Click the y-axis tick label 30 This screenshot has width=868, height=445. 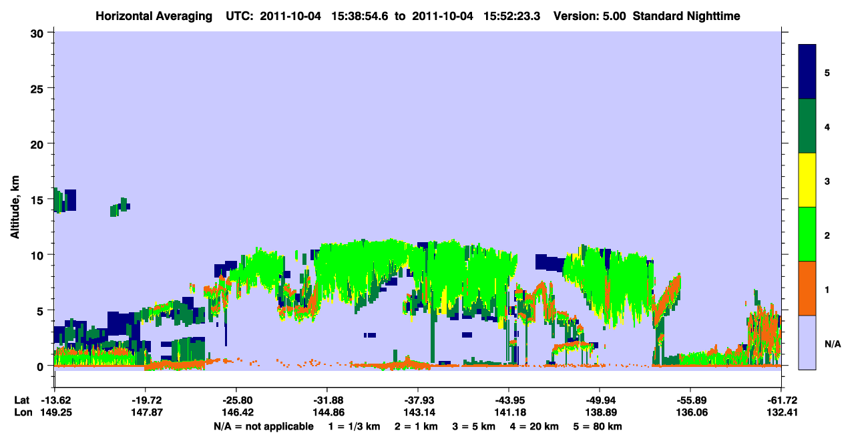click(x=39, y=33)
